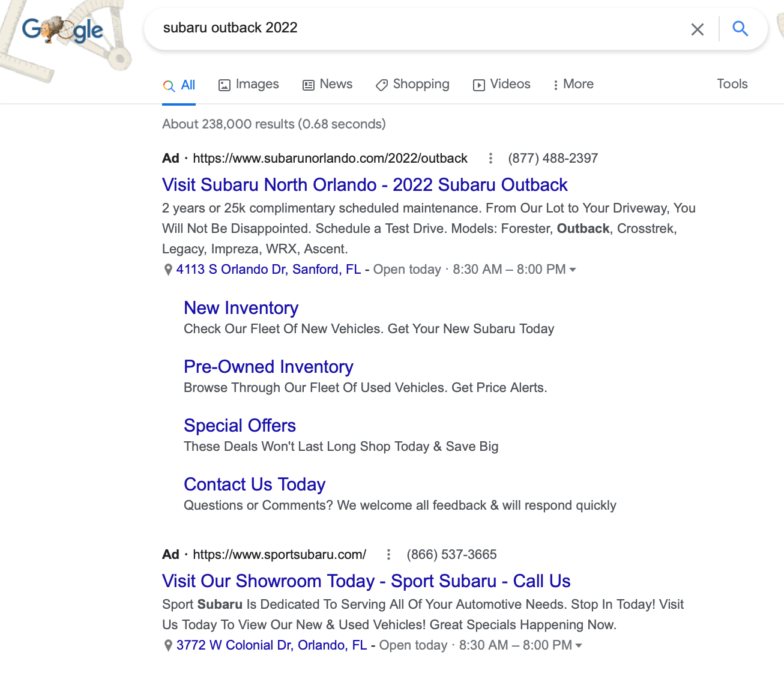Click the 3772 W Colonial Dr address link

271,645
